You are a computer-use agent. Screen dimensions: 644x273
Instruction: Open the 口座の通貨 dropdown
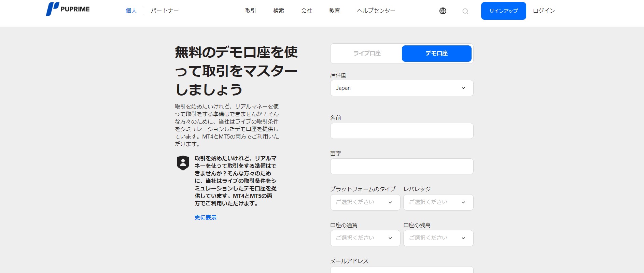[365, 238]
